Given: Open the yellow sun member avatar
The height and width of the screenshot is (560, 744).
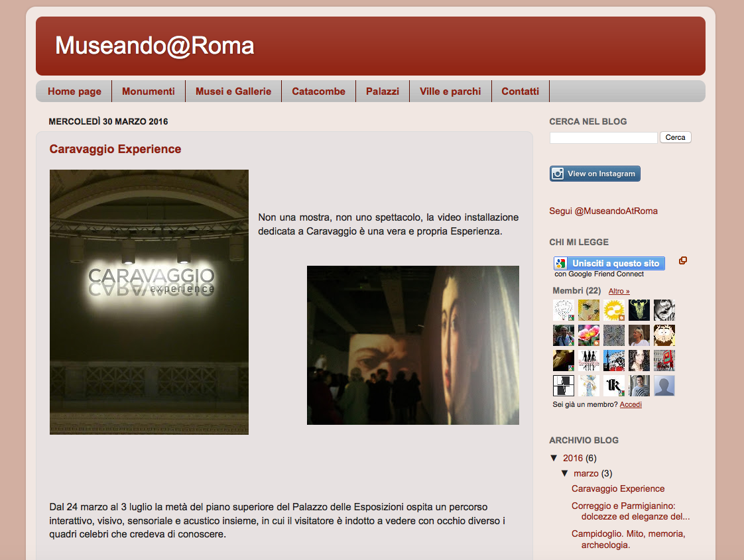Looking at the screenshot, I should coord(613,310).
